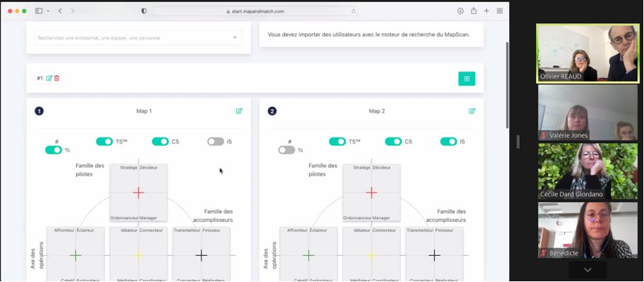Viewport: 644px width, 282px height.
Task: Show more participants with down chevron
Action: [587, 270]
